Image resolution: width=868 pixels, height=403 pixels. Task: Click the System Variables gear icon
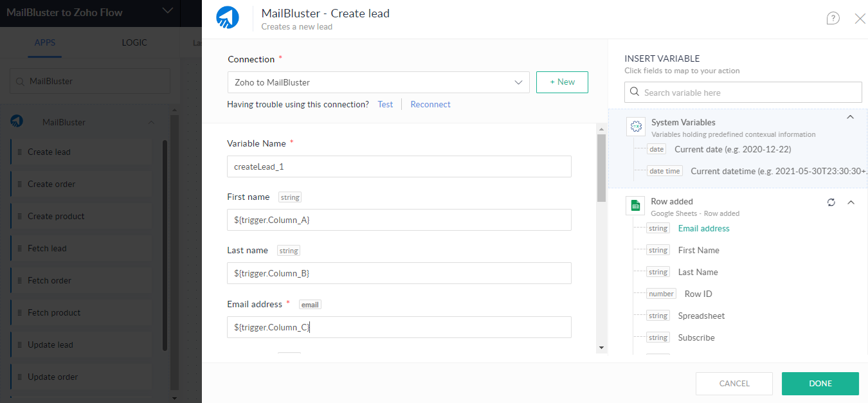[636, 127]
